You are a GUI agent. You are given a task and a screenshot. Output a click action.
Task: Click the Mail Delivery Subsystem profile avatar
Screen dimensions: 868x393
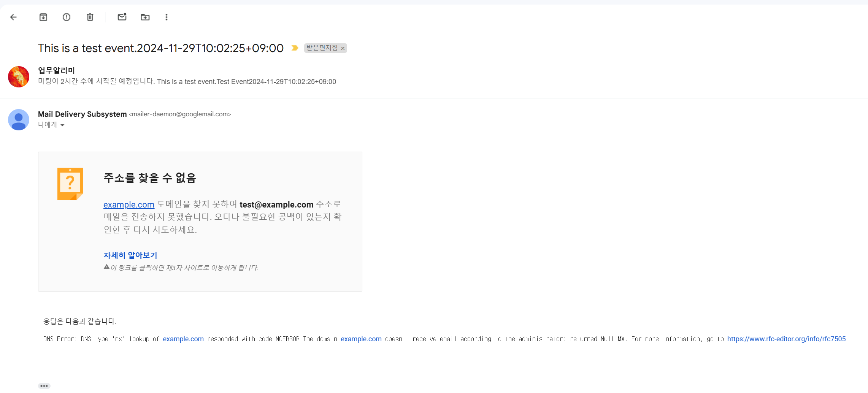[19, 120]
